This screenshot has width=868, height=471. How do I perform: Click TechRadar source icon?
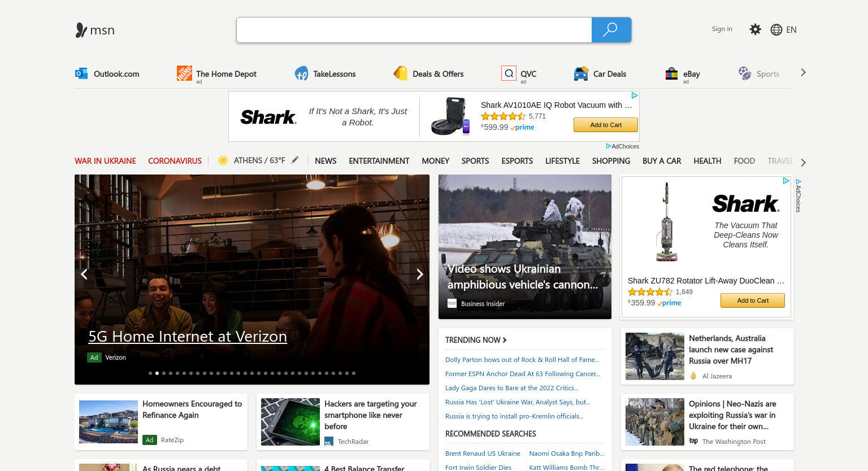click(x=329, y=442)
